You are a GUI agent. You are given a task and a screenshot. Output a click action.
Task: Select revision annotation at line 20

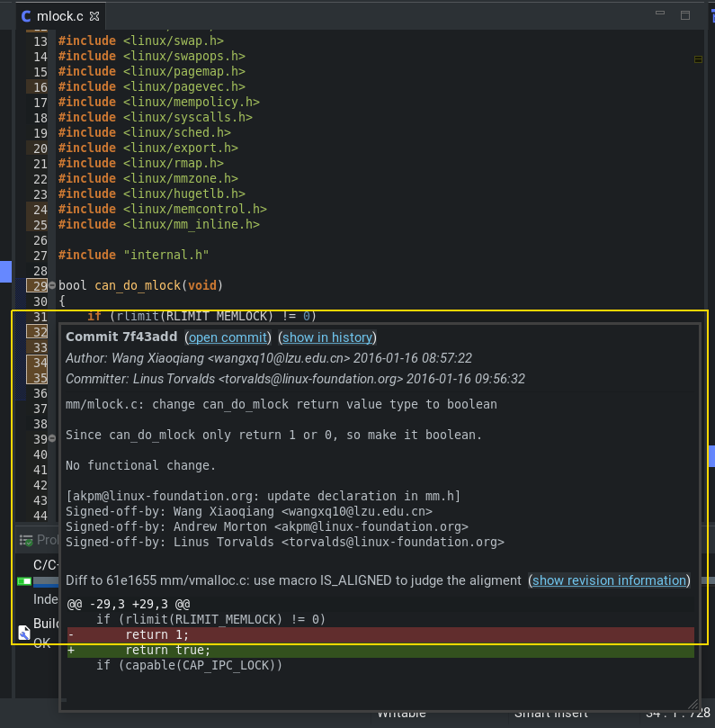(40, 148)
